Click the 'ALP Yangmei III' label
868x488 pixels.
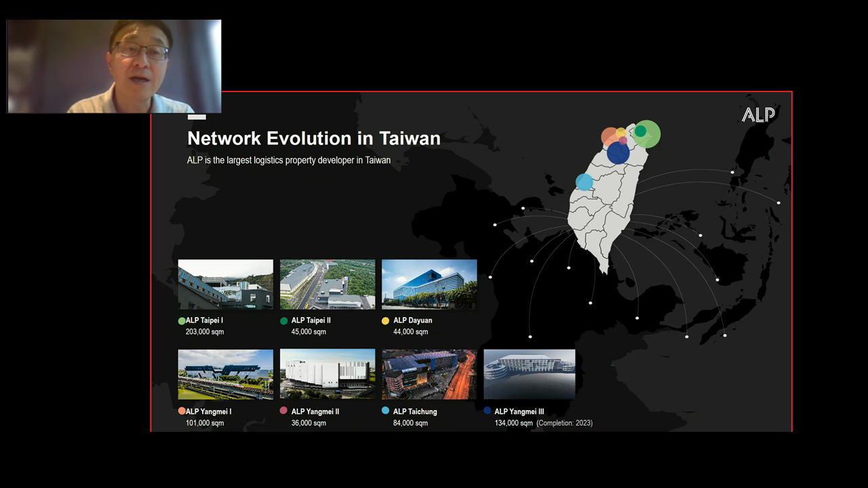click(519, 411)
